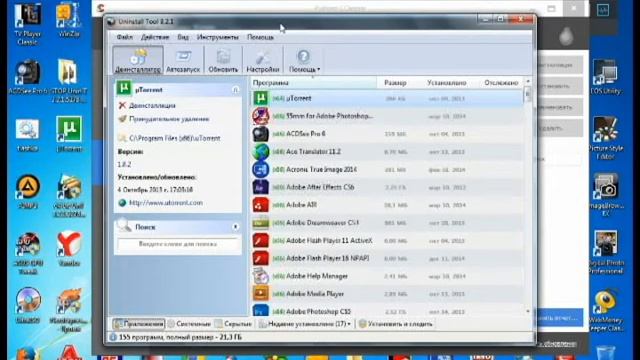Click scrollbar down arrow in program list
640x360 pixels.
point(528,311)
